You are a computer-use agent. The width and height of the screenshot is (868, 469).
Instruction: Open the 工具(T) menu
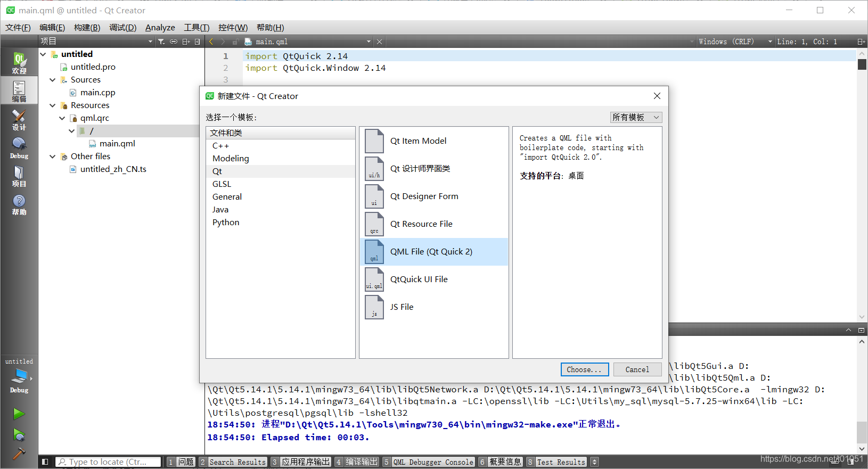tap(196, 28)
